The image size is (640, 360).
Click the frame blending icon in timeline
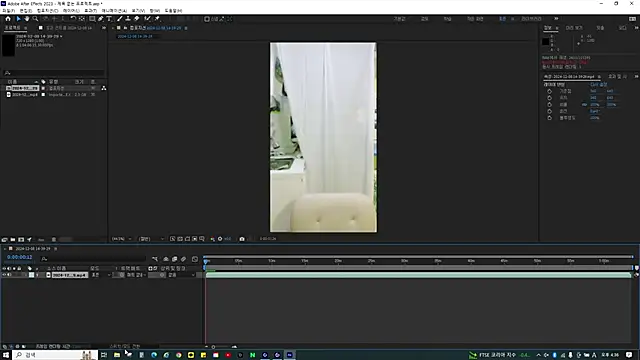pyautogui.click(x=175, y=259)
